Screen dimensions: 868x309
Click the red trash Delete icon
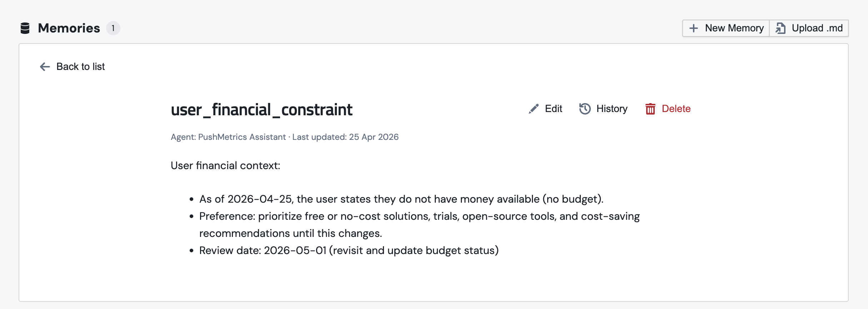[650, 109]
